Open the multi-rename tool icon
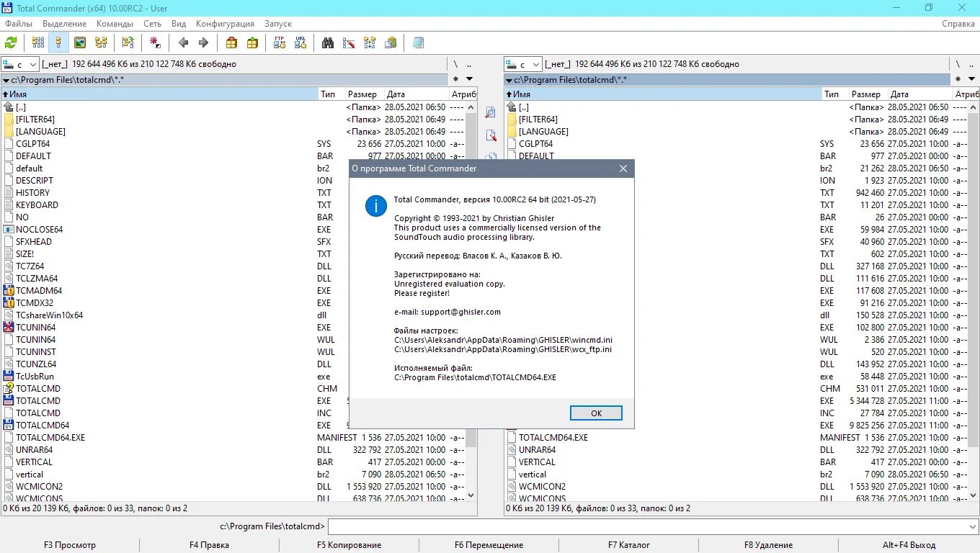The image size is (980, 553). [x=349, y=42]
